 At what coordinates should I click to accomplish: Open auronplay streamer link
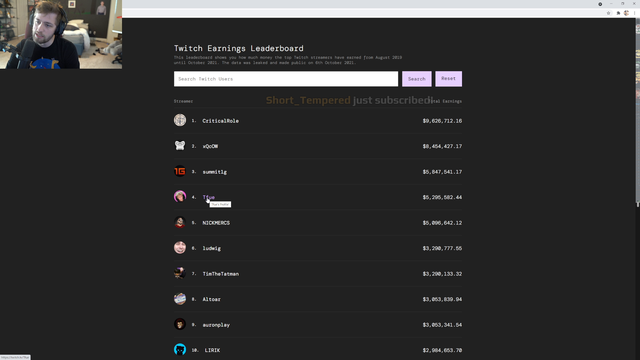coord(216,325)
